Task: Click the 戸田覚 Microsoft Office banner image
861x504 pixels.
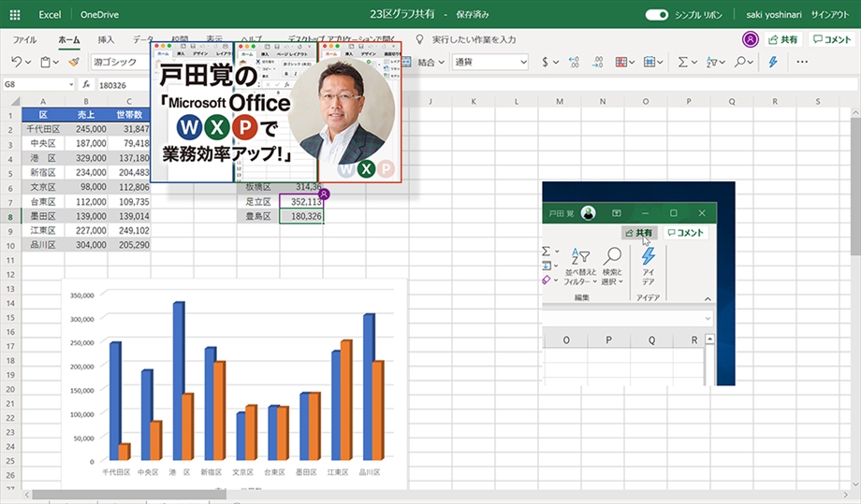Action: coord(276,112)
